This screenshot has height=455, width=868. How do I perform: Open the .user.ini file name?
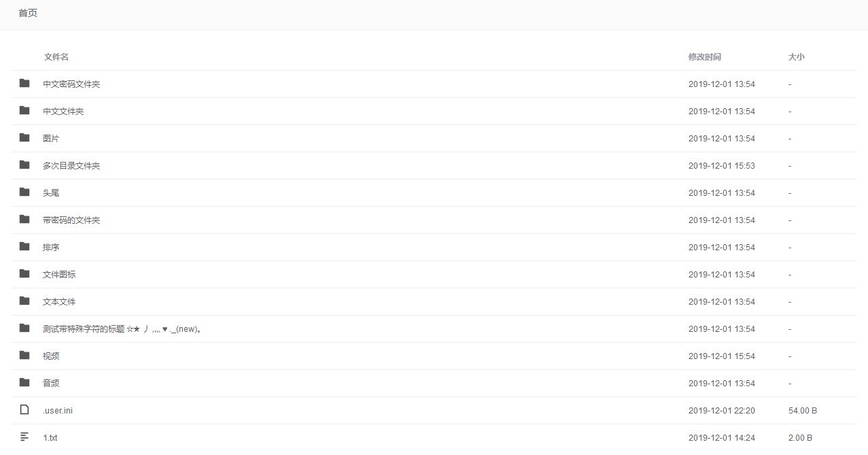(x=58, y=411)
